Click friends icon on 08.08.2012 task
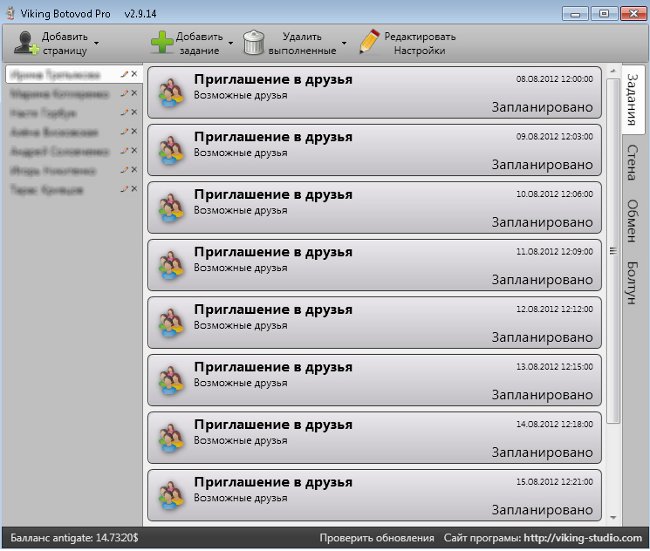650x551 pixels. (171, 93)
